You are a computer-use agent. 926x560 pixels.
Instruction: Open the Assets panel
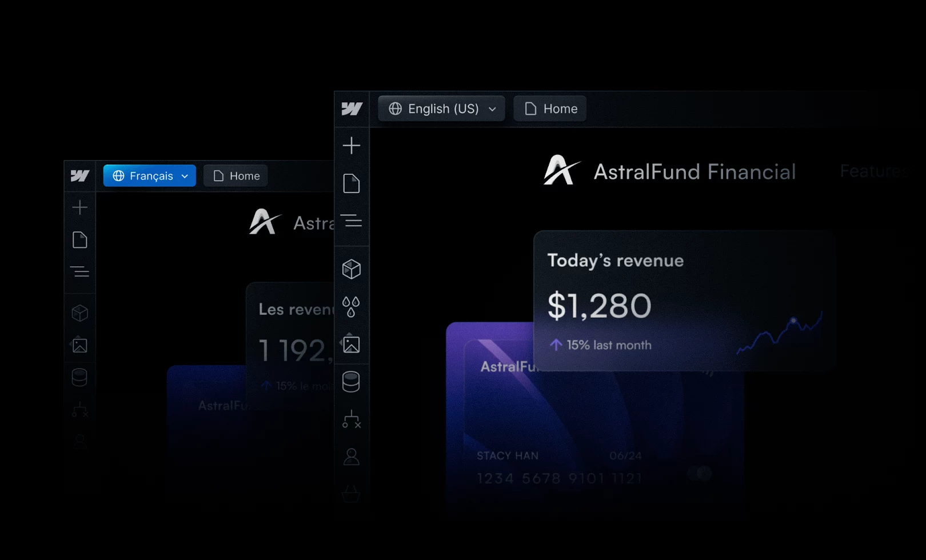tap(352, 344)
